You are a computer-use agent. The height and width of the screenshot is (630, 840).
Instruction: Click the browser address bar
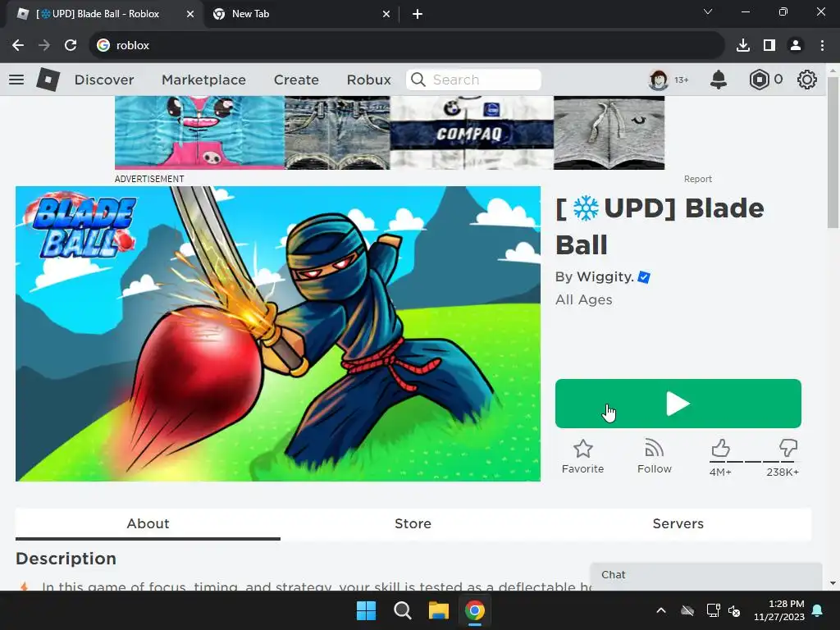click(x=407, y=46)
